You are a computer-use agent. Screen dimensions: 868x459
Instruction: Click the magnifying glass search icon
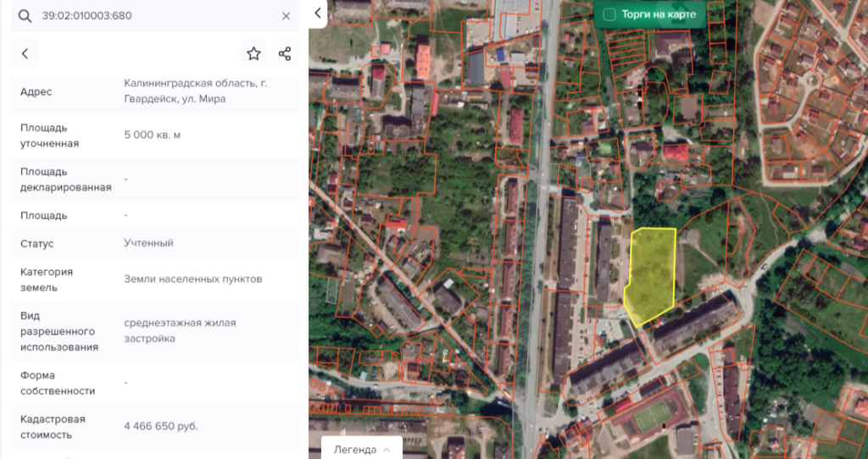[25, 16]
